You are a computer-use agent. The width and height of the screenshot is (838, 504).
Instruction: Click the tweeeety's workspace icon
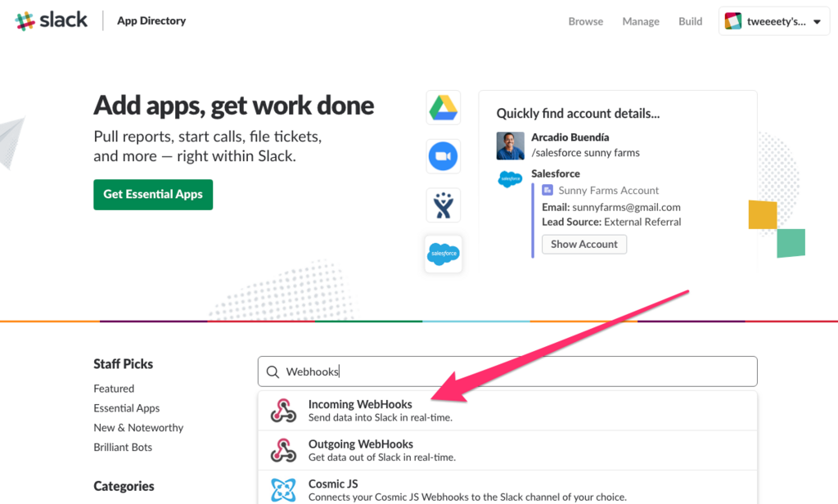pyautogui.click(x=732, y=21)
